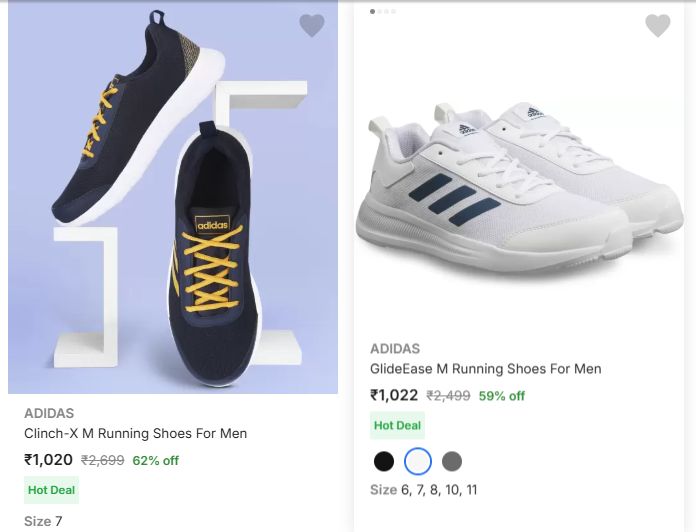Click the ₹1,020 price of Clinch-X

pos(48,460)
